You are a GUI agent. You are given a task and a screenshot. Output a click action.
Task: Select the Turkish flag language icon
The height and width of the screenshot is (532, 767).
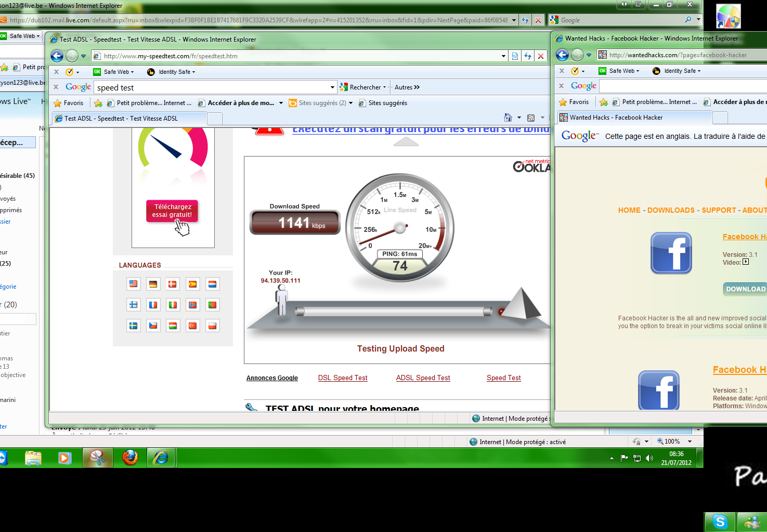pos(192,326)
